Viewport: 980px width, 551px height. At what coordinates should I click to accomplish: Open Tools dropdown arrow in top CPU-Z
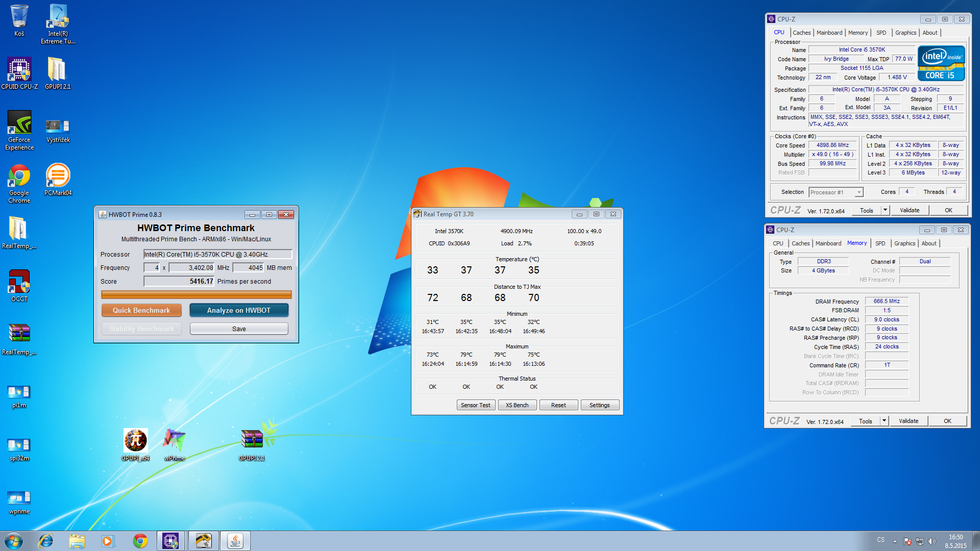click(x=886, y=210)
